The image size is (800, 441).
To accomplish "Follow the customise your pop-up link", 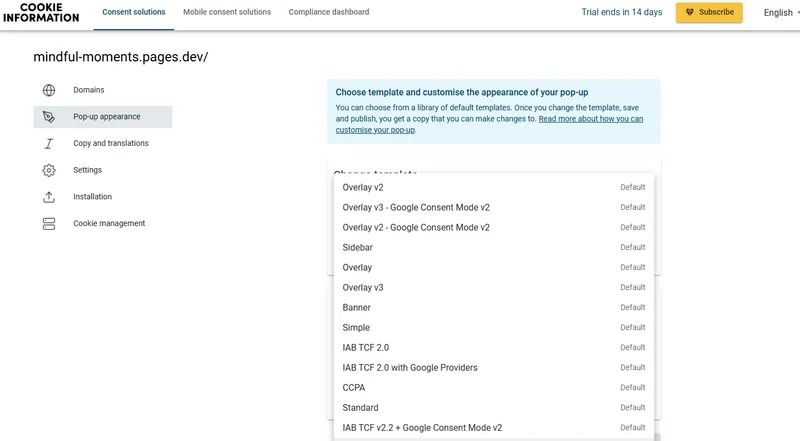I will pyautogui.click(x=489, y=125).
